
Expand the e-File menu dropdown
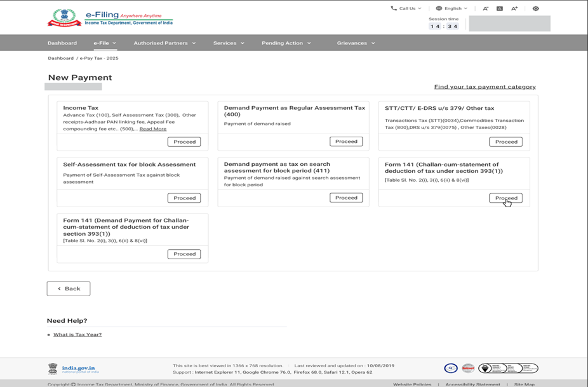pyautogui.click(x=105, y=43)
